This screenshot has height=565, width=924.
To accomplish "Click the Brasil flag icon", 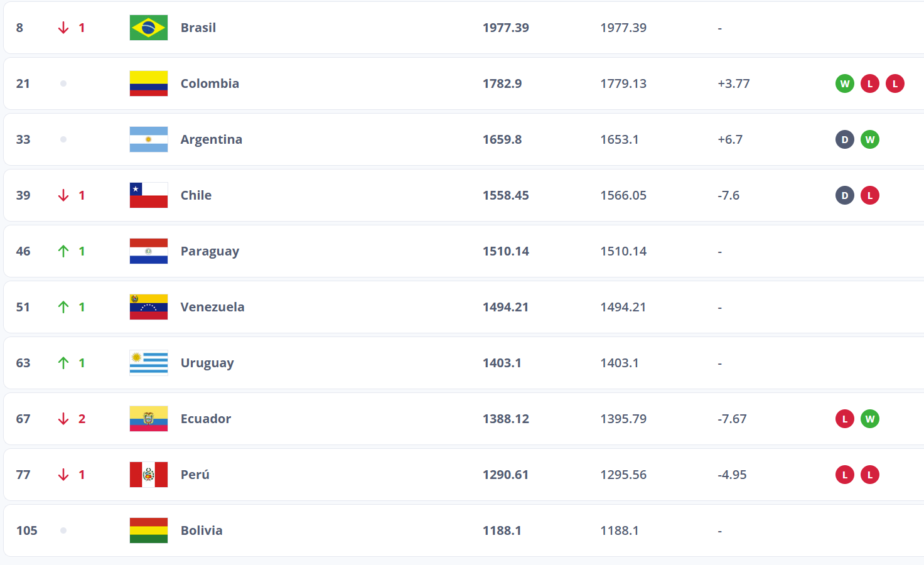I will [149, 28].
